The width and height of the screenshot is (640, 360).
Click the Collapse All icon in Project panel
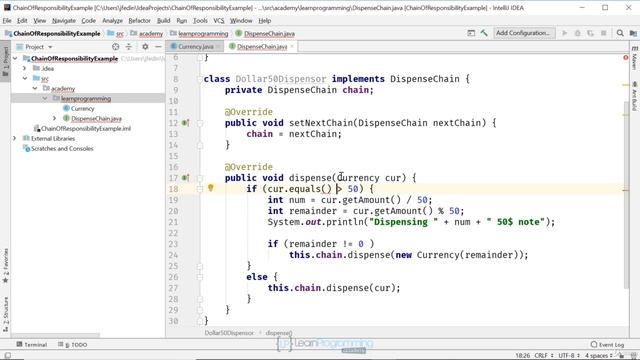tap(129, 47)
